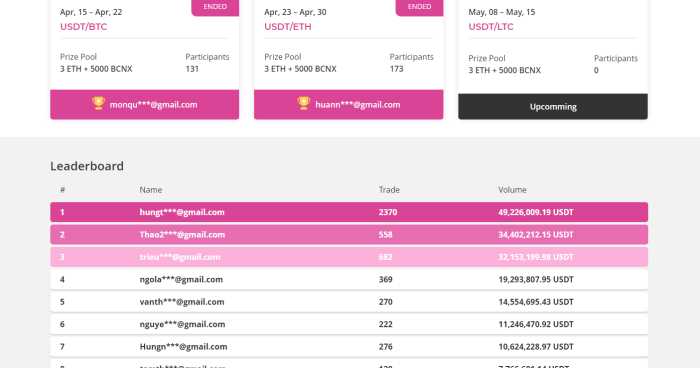700x368 pixels.
Task: Select leaderboard row vanth***@gmail.com
Action: 349,301
